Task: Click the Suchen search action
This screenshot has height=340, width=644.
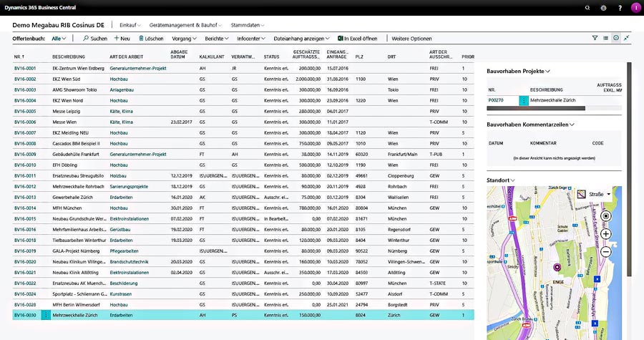Action: (95, 38)
